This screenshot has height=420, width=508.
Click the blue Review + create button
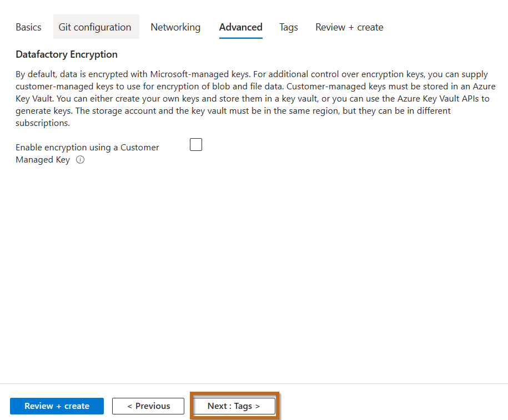click(57, 406)
